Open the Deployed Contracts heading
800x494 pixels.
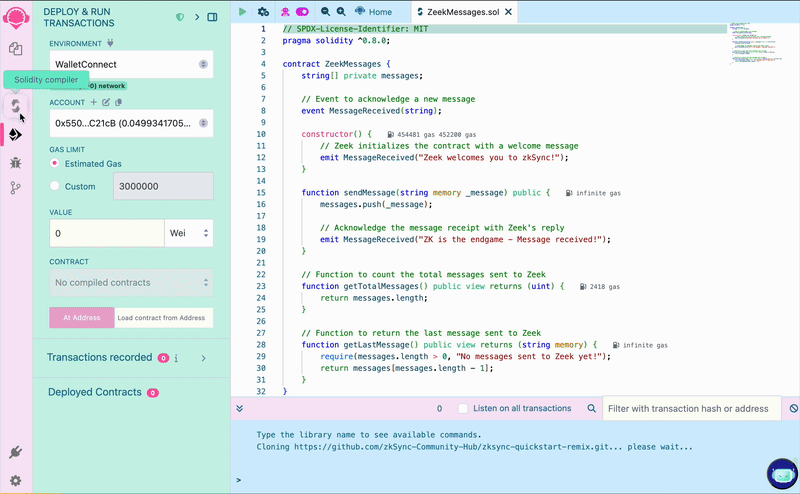pyautogui.click(x=95, y=392)
